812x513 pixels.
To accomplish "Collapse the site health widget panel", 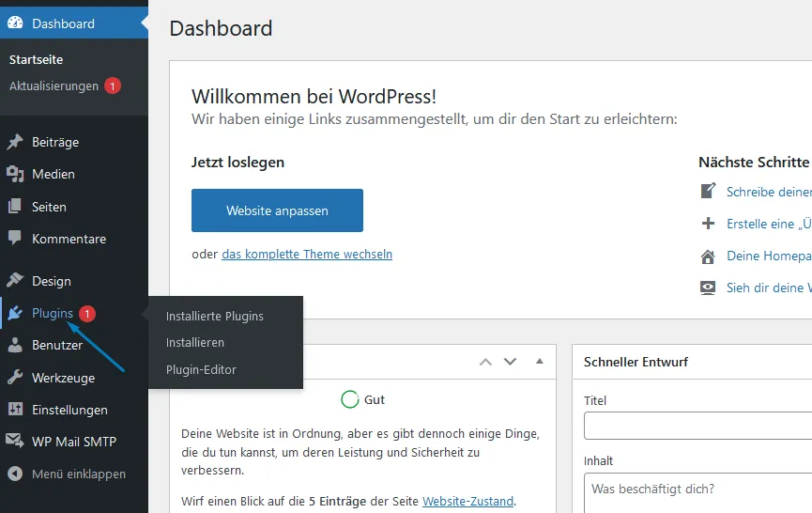I will tap(540, 361).
